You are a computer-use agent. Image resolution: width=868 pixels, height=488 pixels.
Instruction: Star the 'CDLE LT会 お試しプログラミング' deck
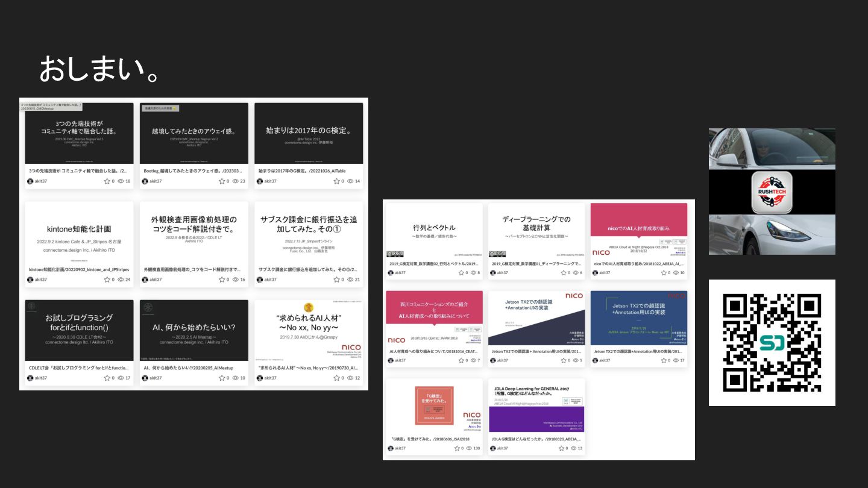pyautogui.click(x=107, y=378)
